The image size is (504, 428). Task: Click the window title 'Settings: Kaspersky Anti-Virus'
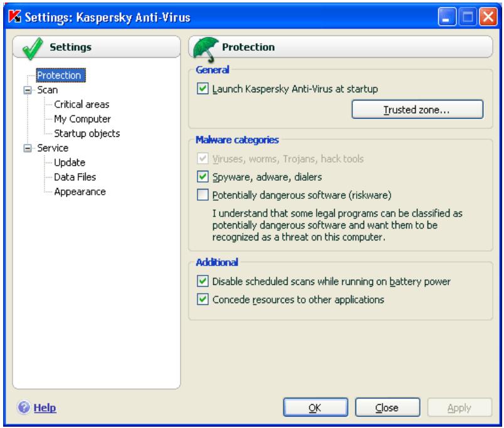coord(107,17)
